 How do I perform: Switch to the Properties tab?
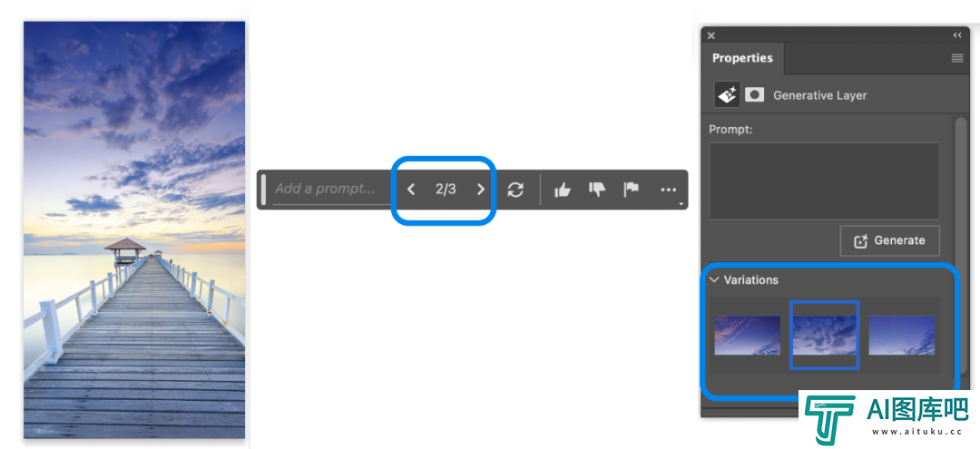742,58
